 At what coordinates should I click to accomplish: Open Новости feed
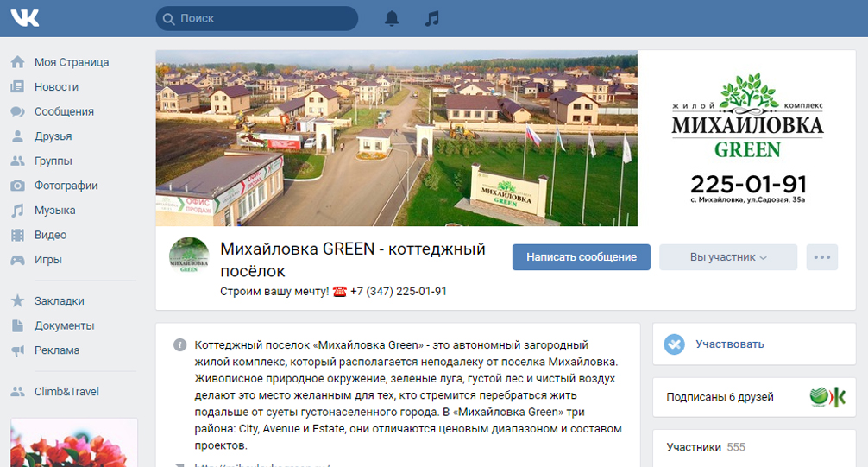(56, 87)
